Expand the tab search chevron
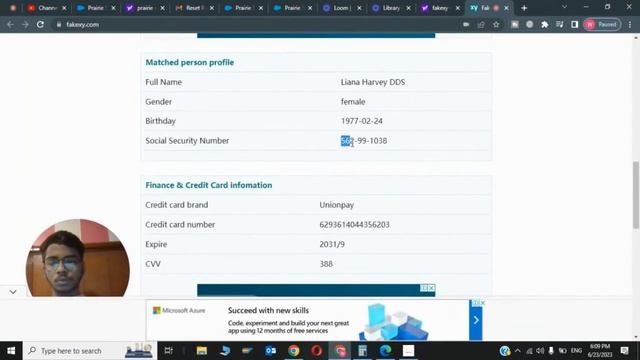The width and height of the screenshot is (640, 360). point(564,7)
